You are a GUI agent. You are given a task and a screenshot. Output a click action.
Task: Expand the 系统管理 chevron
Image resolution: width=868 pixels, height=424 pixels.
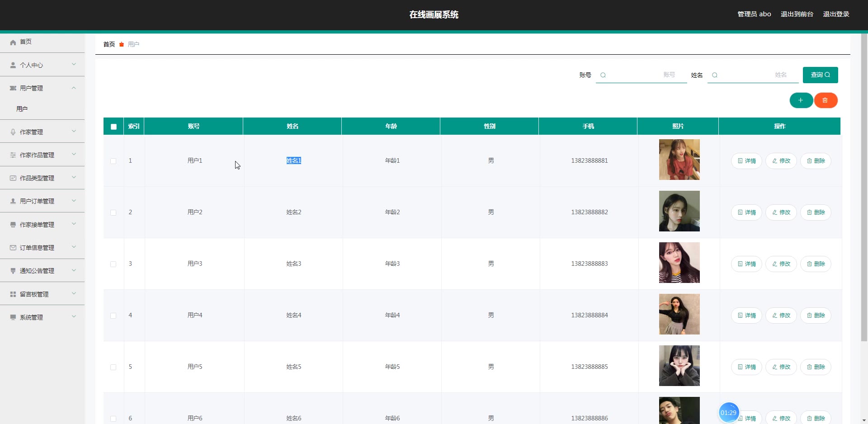click(74, 317)
